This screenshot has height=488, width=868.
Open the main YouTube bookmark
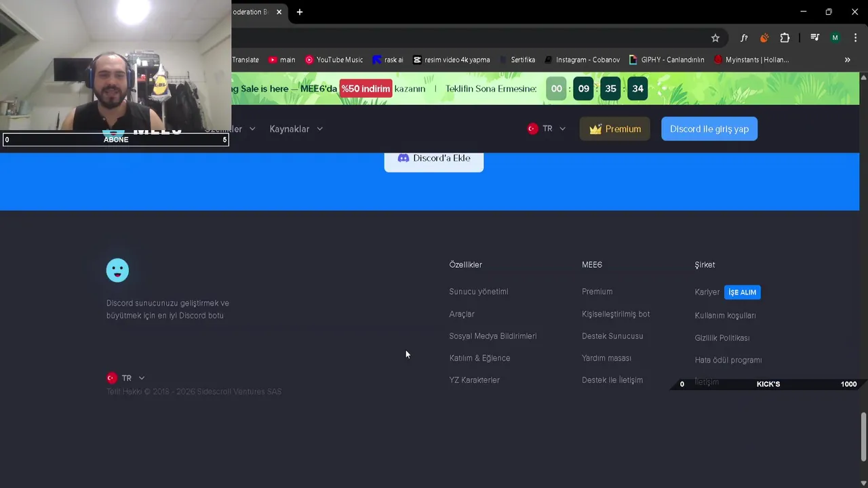281,60
